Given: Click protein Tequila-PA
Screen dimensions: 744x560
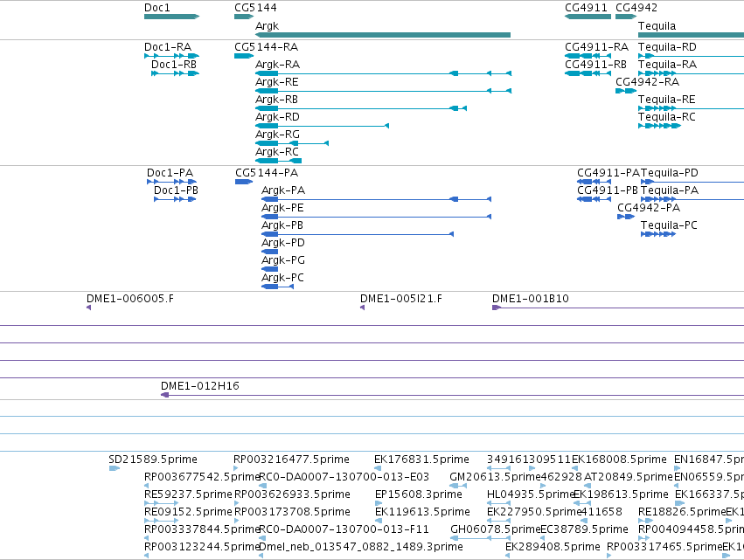Looking at the screenshot, I should 670,190.
